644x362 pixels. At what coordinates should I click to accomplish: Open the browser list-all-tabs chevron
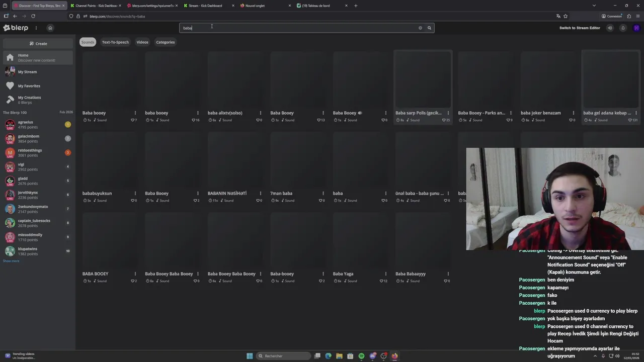click(594, 6)
